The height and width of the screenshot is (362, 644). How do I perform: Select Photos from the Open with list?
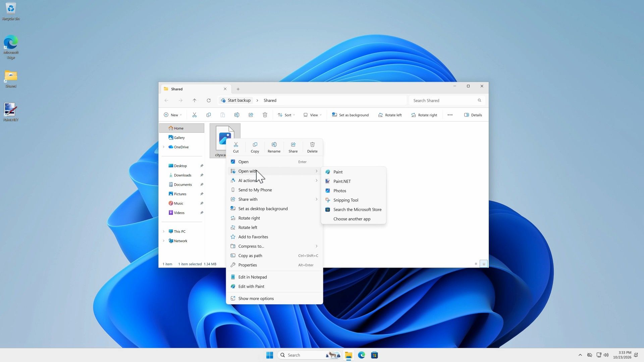pos(354,191)
